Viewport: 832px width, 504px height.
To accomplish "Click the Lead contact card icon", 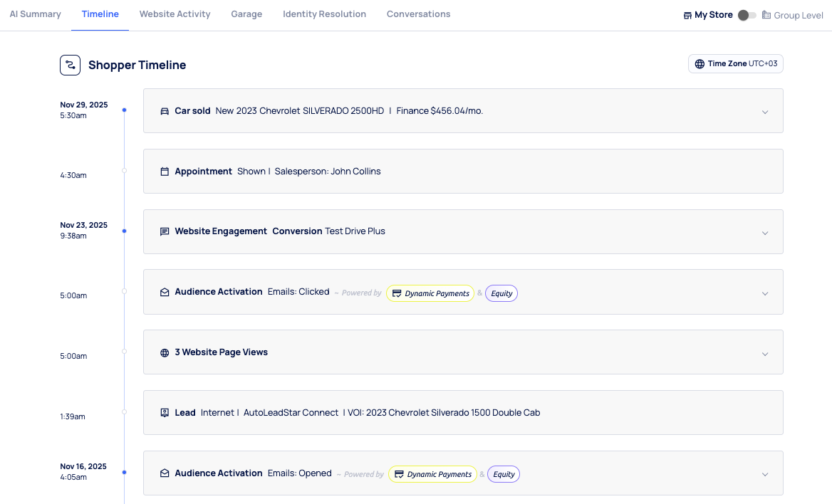I will (x=165, y=413).
